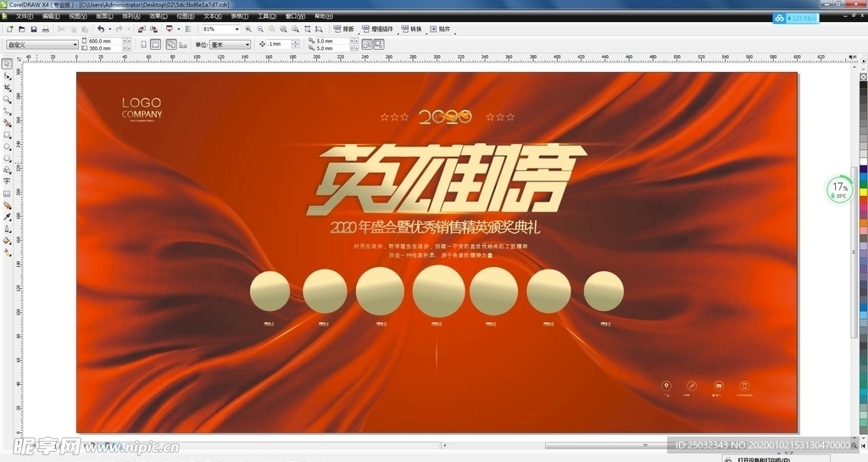Viewport: 868px width, 462px height.
Task: Click the nudge offset .1 mm field
Action: 279,44
